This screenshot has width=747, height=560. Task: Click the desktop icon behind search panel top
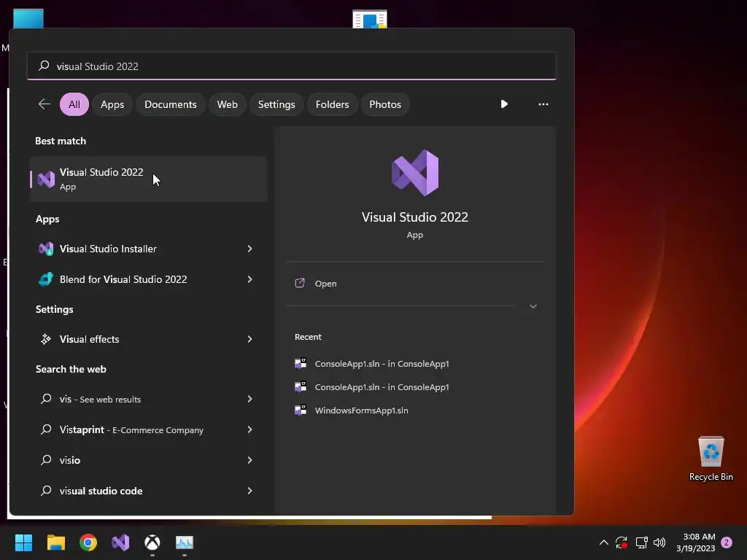pos(370,19)
